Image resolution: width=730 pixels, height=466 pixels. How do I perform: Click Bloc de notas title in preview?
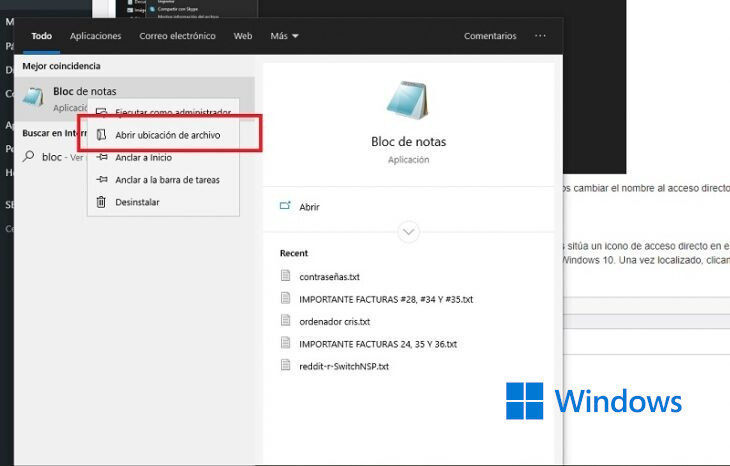[x=408, y=142]
